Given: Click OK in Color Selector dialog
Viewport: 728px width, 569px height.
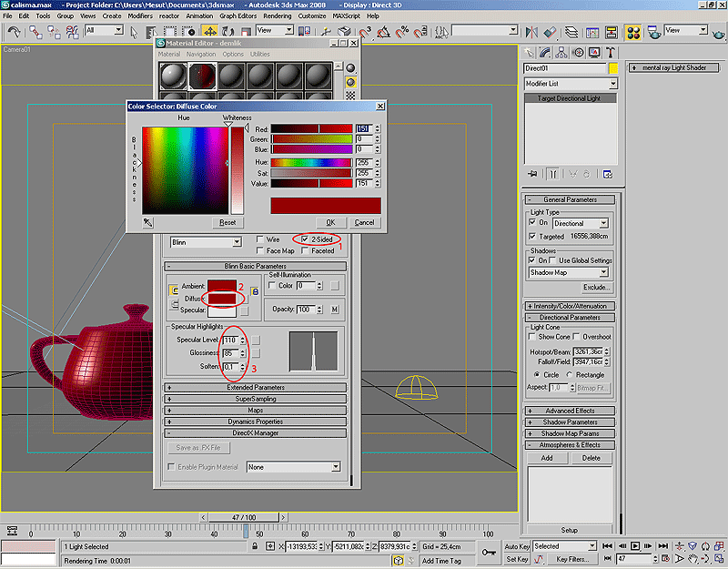Looking at the screenshot, I should (330, 222).
